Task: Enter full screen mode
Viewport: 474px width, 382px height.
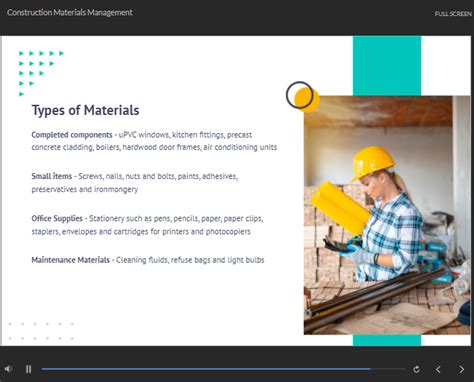Action: 453,14
